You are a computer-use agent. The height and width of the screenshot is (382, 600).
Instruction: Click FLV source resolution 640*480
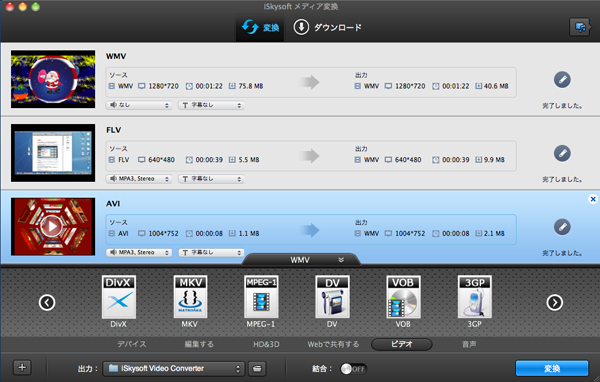(x=161, y=160)
